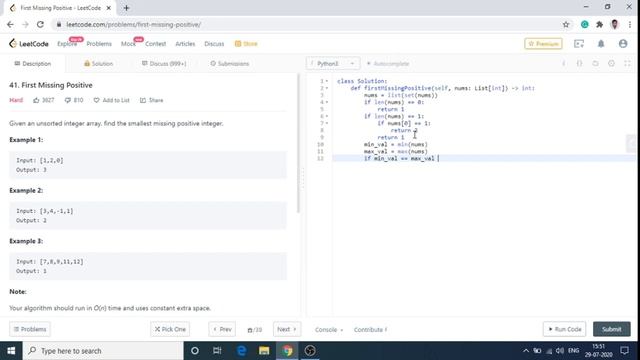Go to Prev problem
Screen dimensions: 640x360
(x=222, y=329)
